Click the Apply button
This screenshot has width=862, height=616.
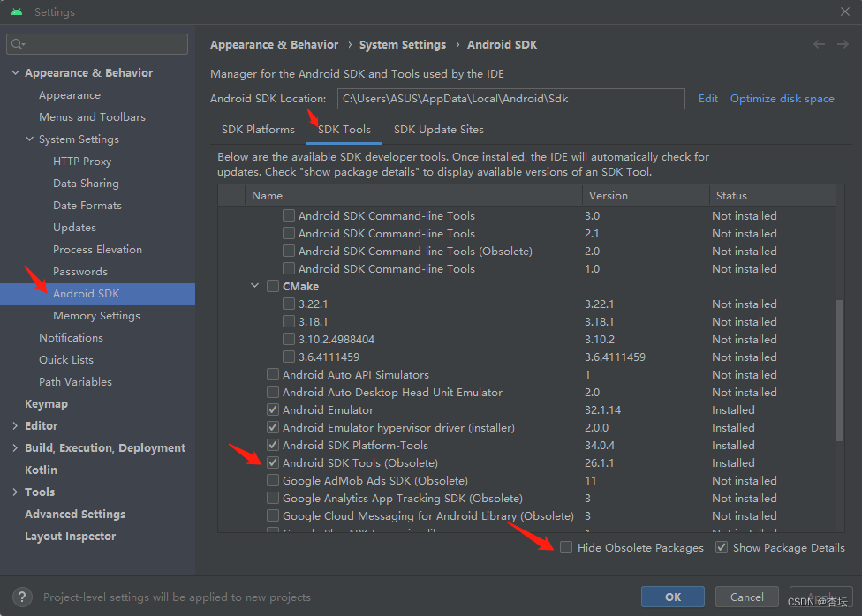click(x=820, y=597)
